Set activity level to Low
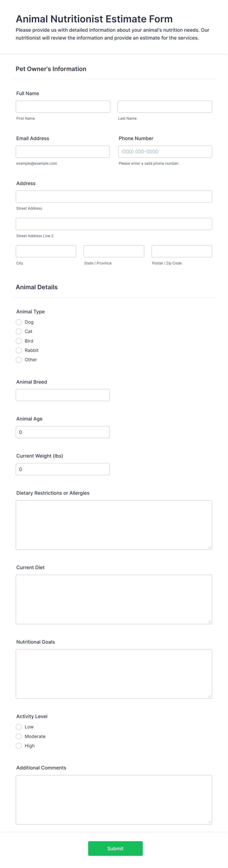 19,727
